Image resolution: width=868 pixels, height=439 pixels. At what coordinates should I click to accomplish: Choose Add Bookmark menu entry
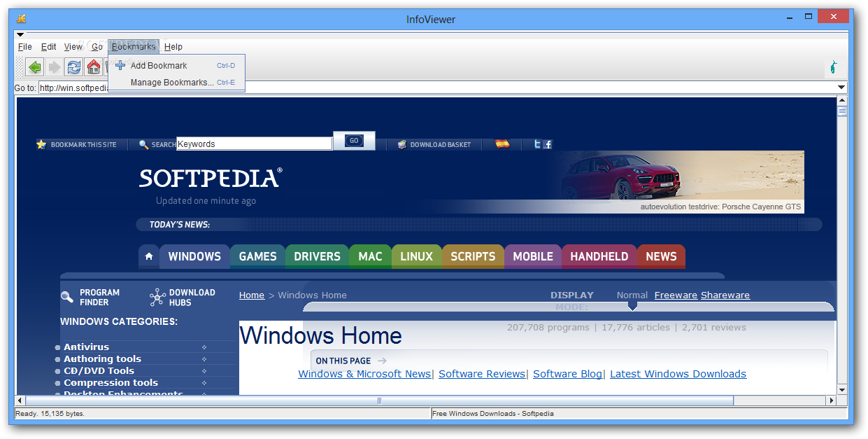pyautogui.click(x=176, y=65)
